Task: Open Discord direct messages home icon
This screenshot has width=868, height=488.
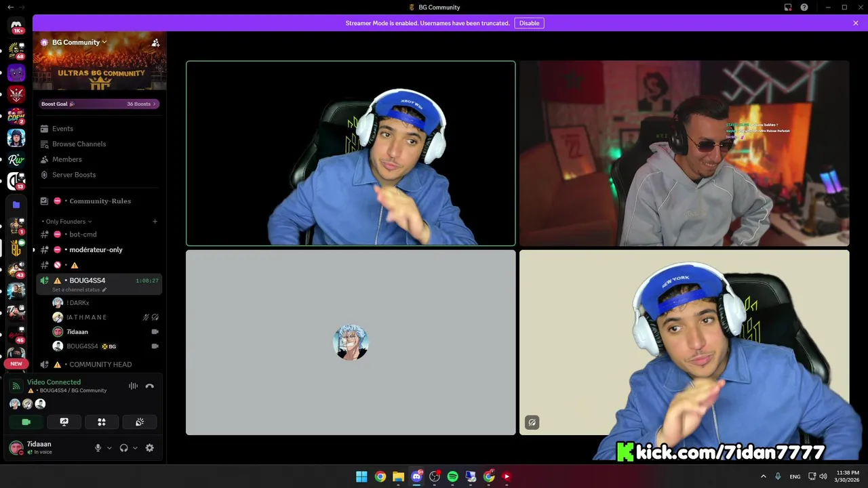Action: [16, 26]
